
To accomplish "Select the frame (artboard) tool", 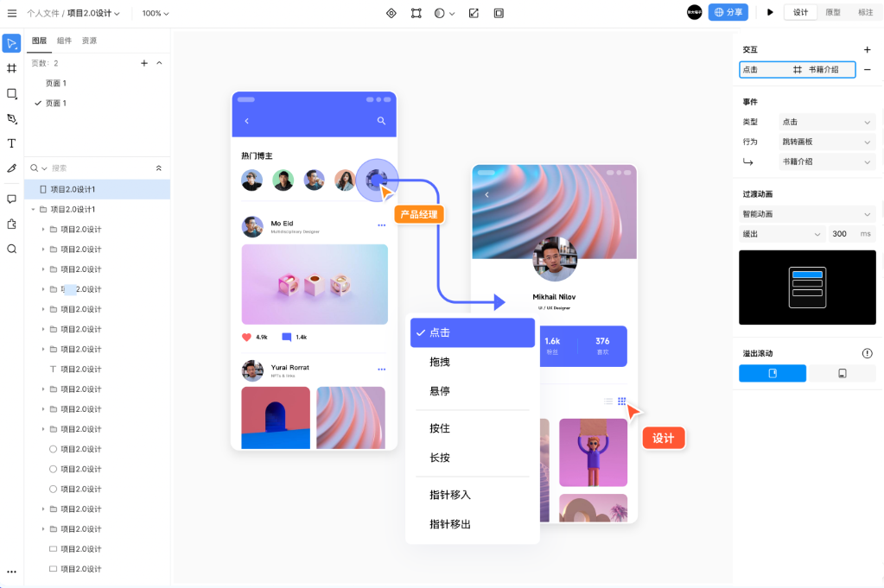I will (12, 68).
